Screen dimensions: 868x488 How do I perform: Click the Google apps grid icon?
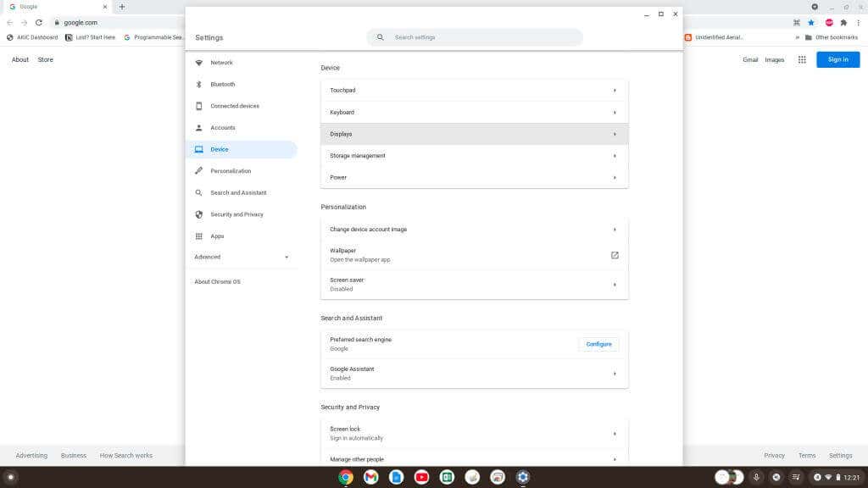[802, 60]
